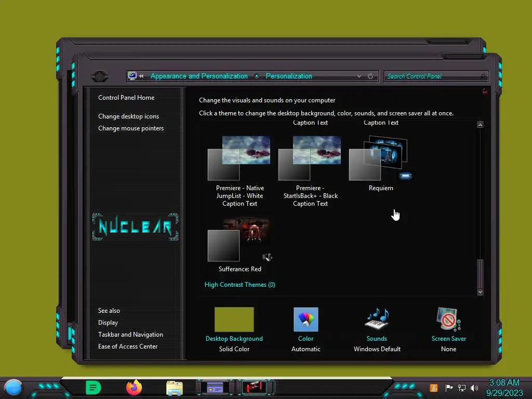
Task: Click the Screen Saver link text
Action: click(448, 339)
